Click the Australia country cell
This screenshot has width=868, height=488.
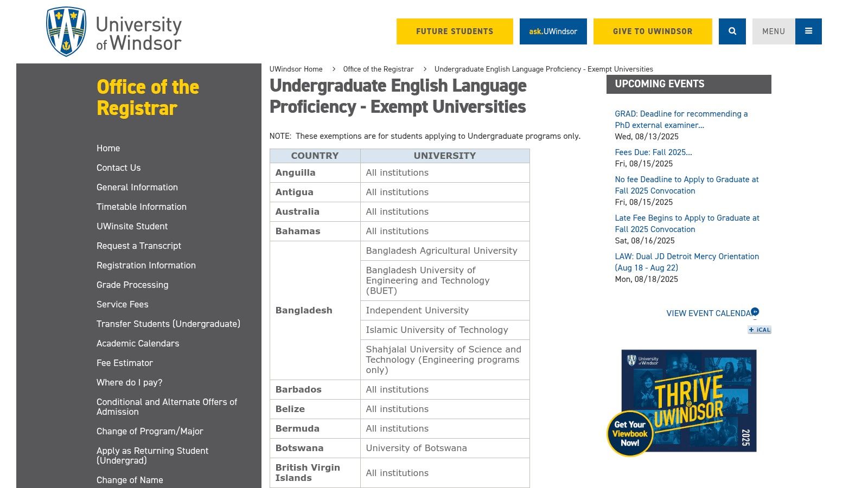tap(315, 211)
